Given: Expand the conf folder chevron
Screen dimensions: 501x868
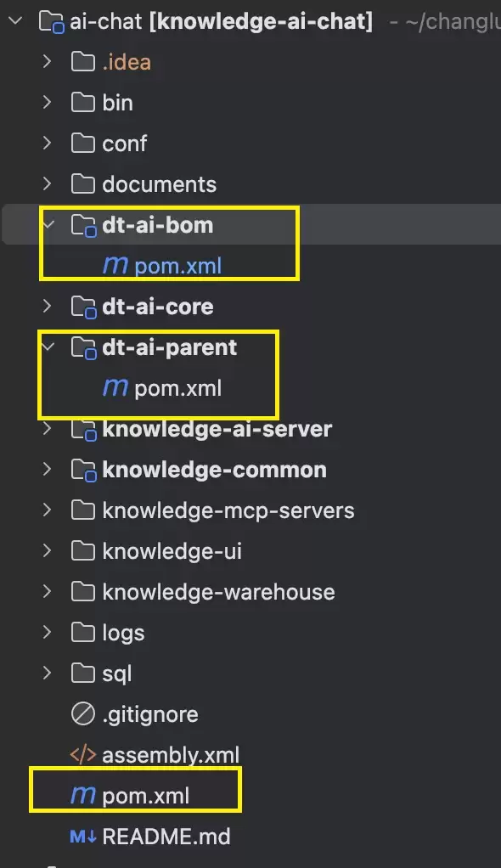Looking at the screenshot, I should (x=48, y=144).
